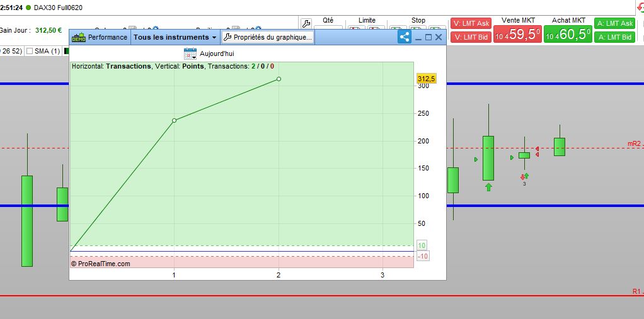Open Propriétés du graphique

click(x=268, y=37)
